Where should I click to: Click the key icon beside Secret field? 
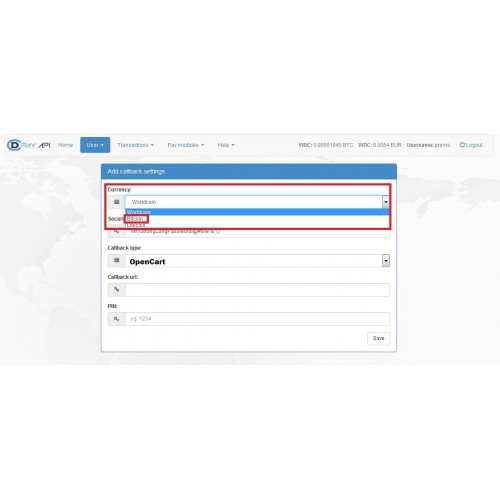pos(116,231)
